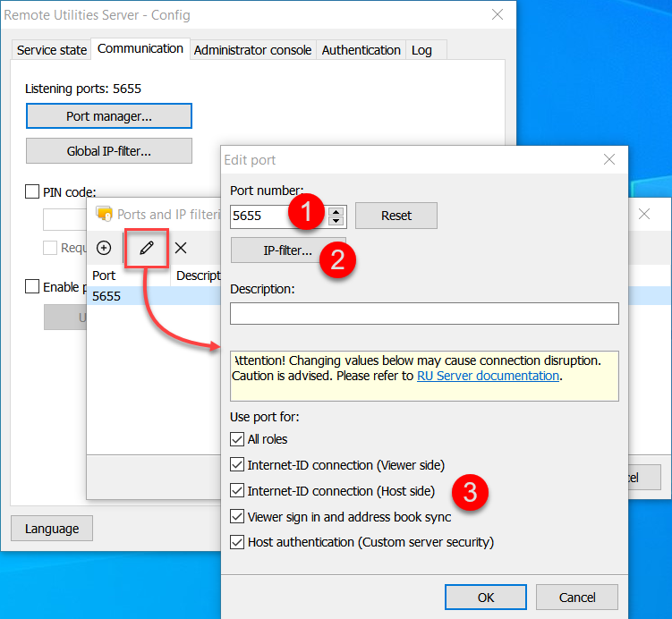This screenshot has height=619, width=672.
Task: Select the 5655 row in ports list
Action: coord(154,296)
